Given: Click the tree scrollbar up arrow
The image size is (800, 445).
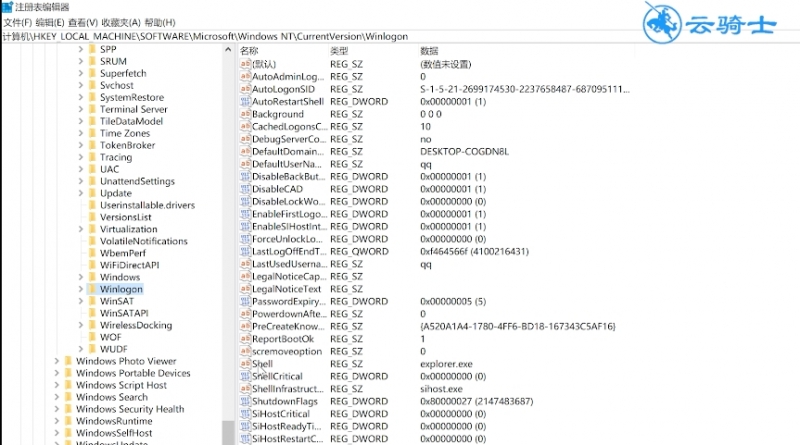Looking at the screenshot, I should 228,50.
